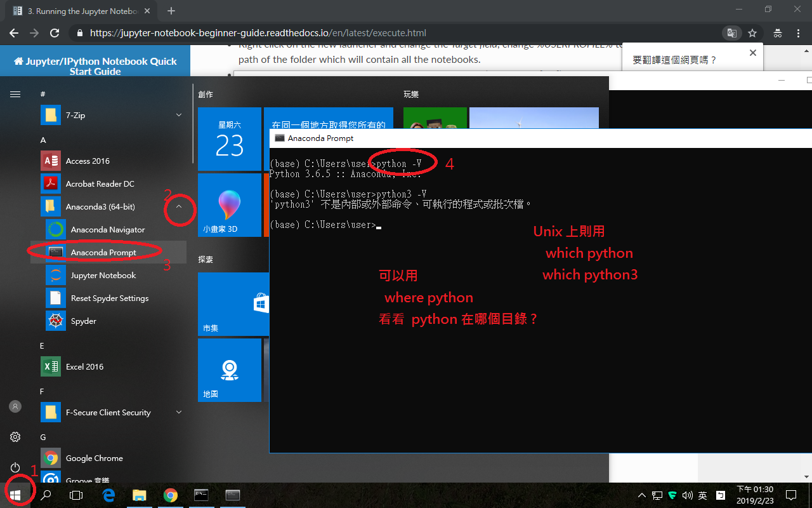Image resolution: width=812 pixels, height=508 pixels.
Task: Reload the page in Chrome
Action: (55, 33)
